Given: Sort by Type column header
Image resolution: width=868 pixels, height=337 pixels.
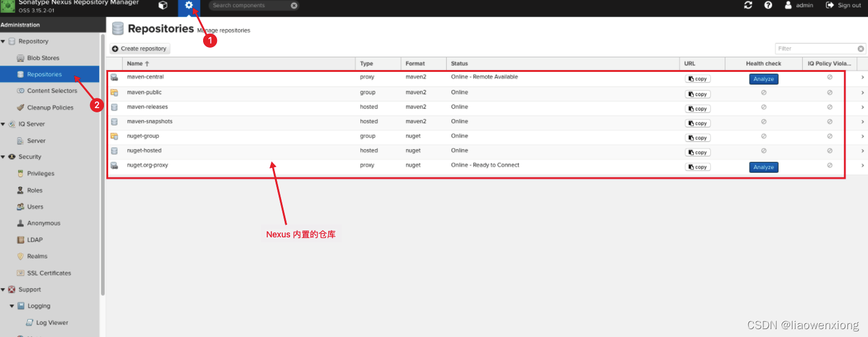Looking at the screenshot, I should [378, 63].
